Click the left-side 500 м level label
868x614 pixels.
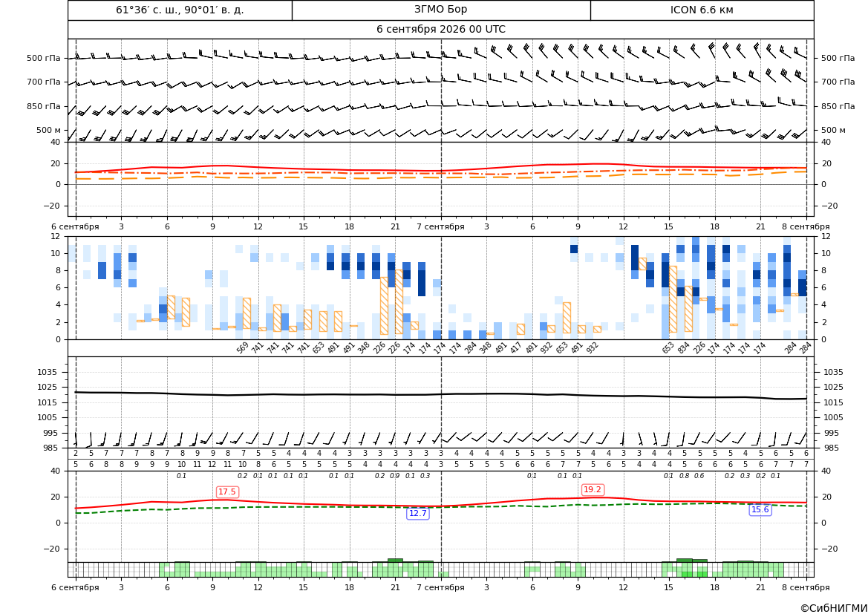click(x=48, y=130)
